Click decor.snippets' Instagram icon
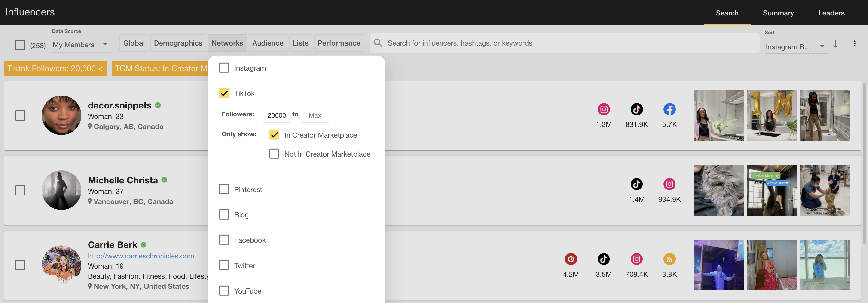The width and height of the screenshot is (868, 303). pyautogui.click(x=603, y=109)
